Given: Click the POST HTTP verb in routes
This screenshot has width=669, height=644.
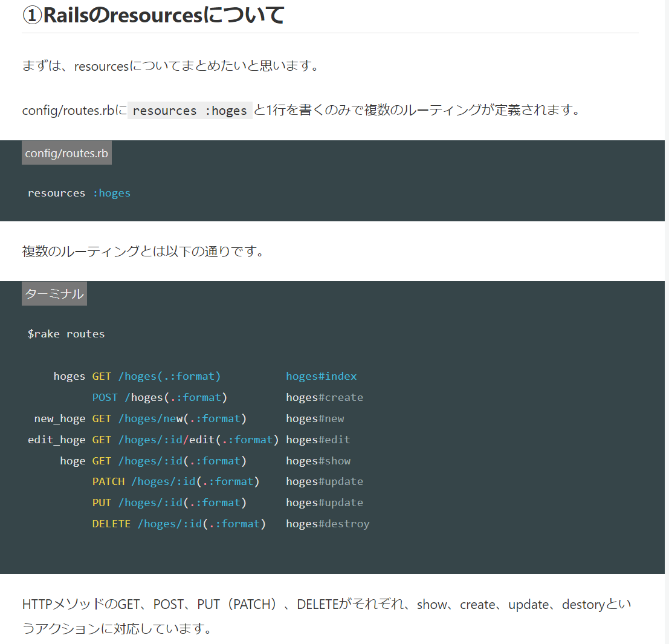Looking at the screenshot, I should click(105, 397).
